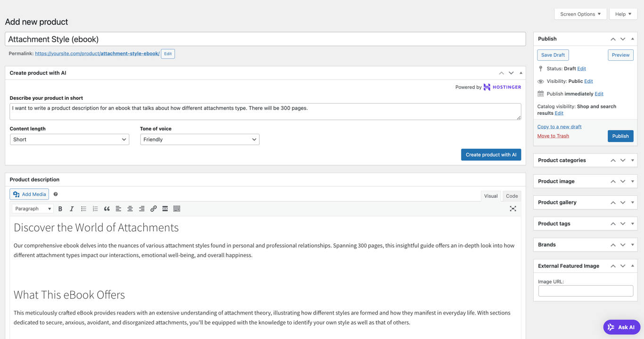Move the product draft to Trash
The image size is (644, 339).
553,136
